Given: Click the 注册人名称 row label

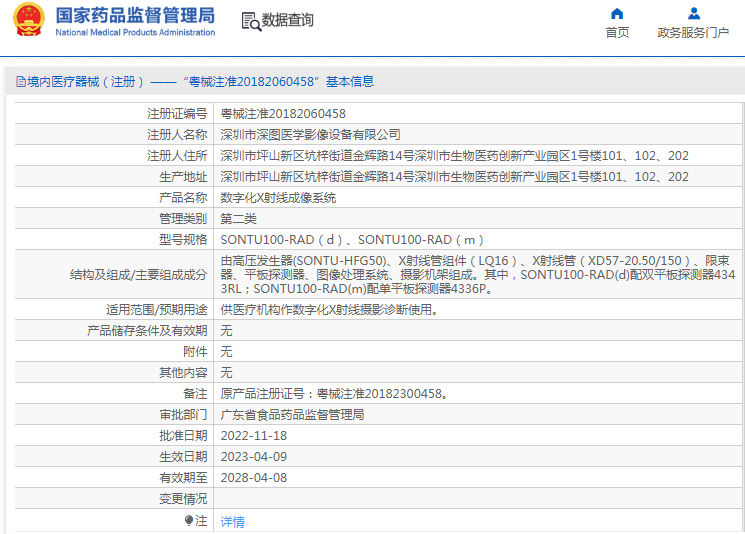Looking at the screenshot, I should [177, 134].
